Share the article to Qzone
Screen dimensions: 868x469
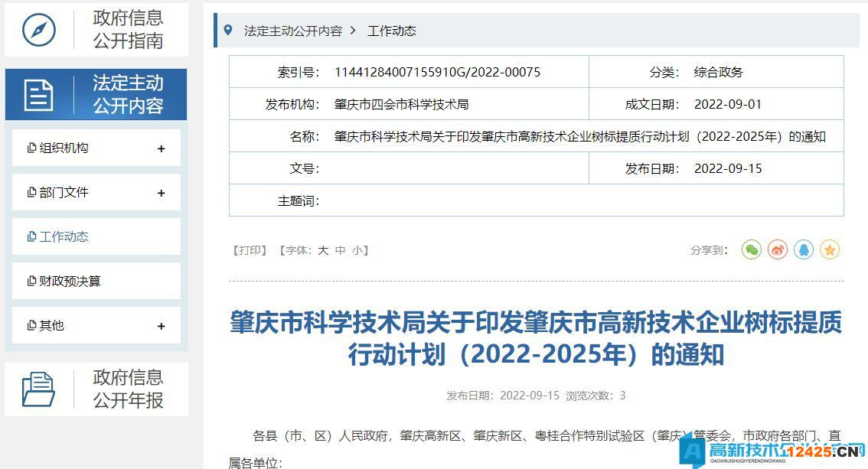[829, 249]
